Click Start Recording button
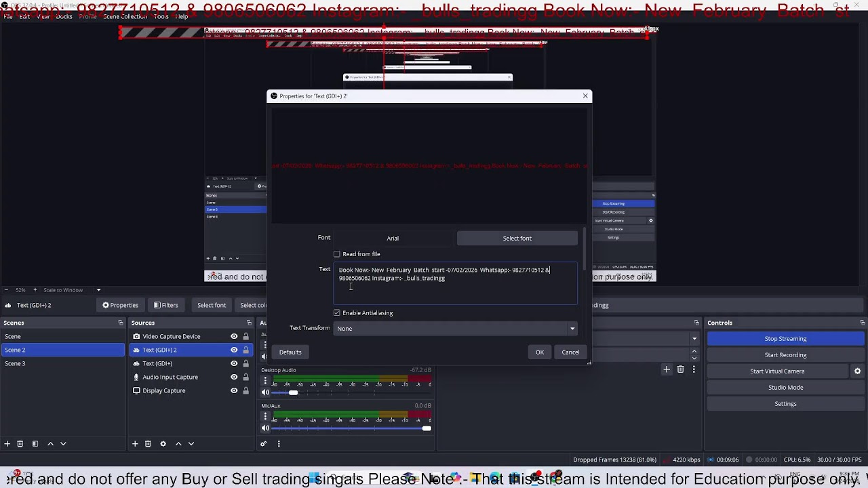 coord(785,355)
